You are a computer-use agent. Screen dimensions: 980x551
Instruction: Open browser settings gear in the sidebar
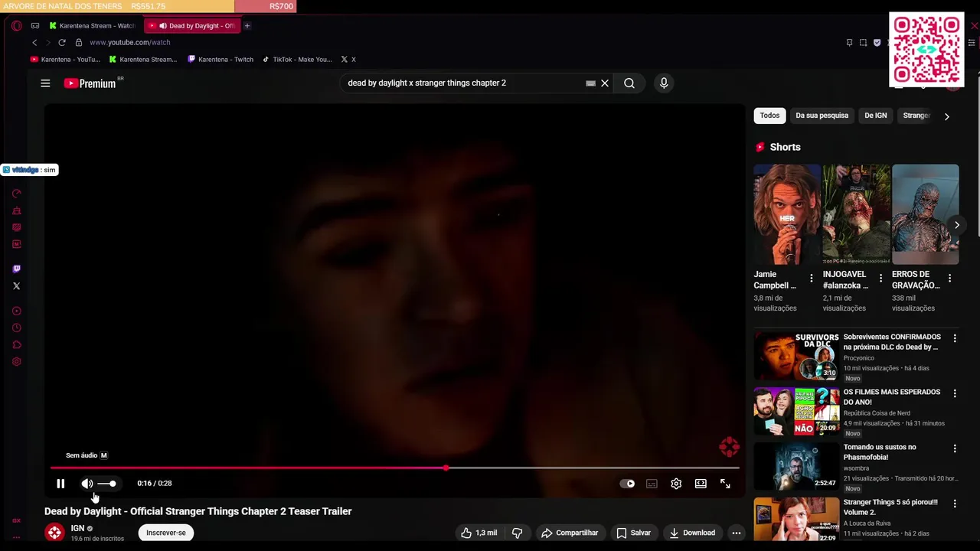17,362
